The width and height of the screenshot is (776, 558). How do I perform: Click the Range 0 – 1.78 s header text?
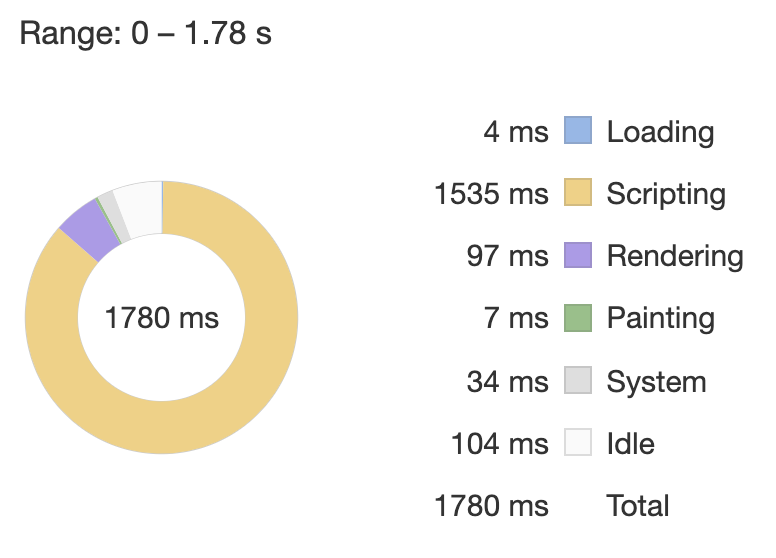146,33
